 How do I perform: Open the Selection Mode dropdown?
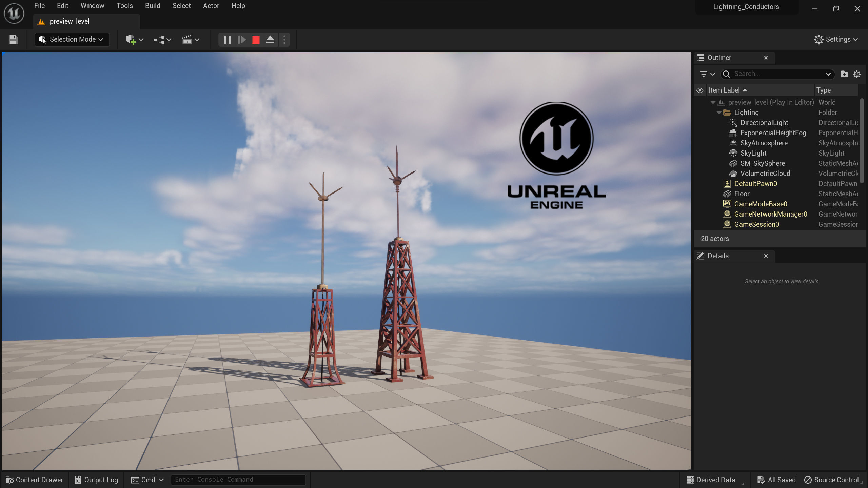[72, 39]
